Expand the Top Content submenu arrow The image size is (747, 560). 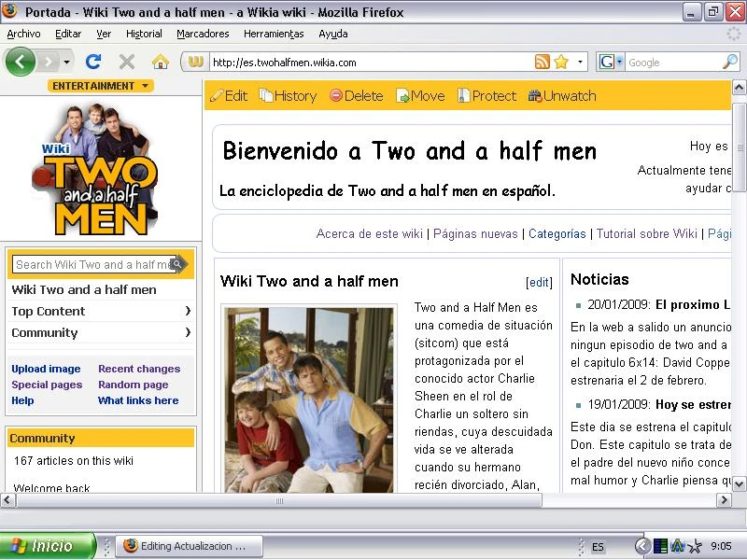tap(188, 311)
